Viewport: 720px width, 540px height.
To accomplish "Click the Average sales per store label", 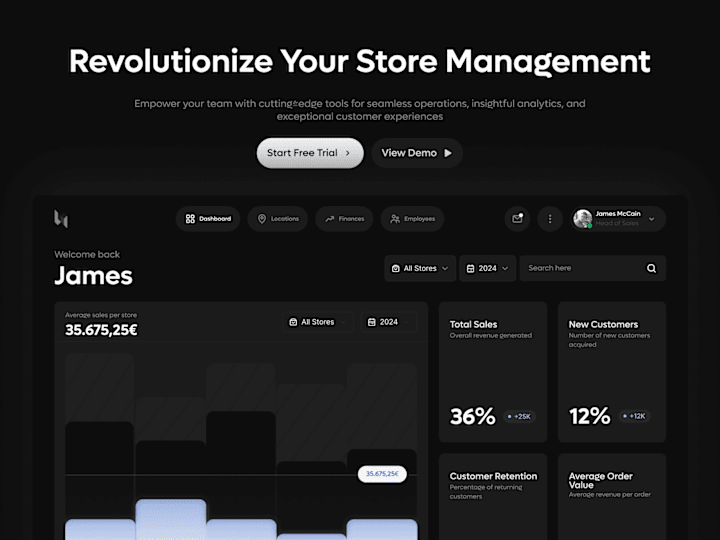I will pos(101,315).
